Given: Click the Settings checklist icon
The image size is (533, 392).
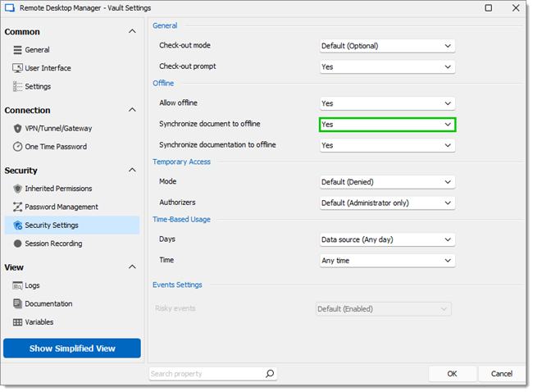Looking at the screenshot, I should (x=17, y=86).
